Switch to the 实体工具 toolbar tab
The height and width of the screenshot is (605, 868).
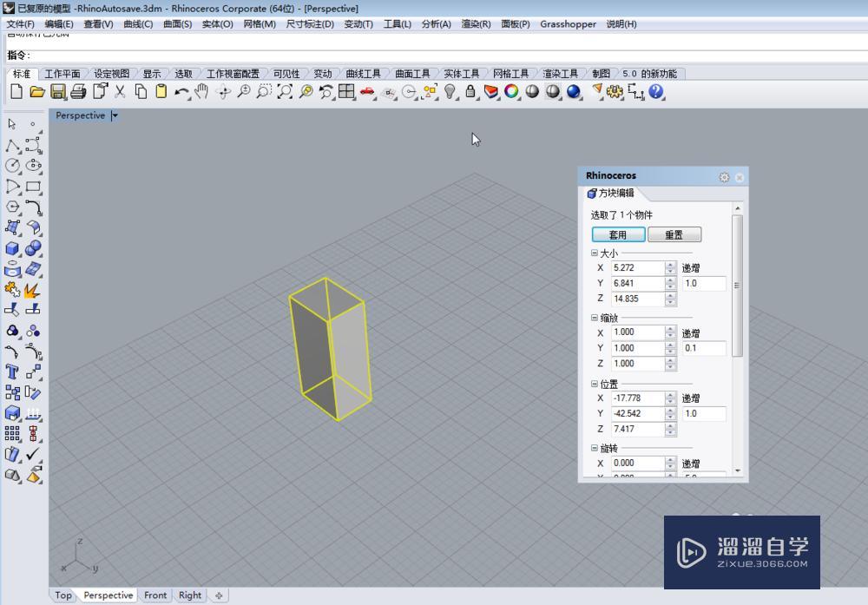(x=461, y=74)
